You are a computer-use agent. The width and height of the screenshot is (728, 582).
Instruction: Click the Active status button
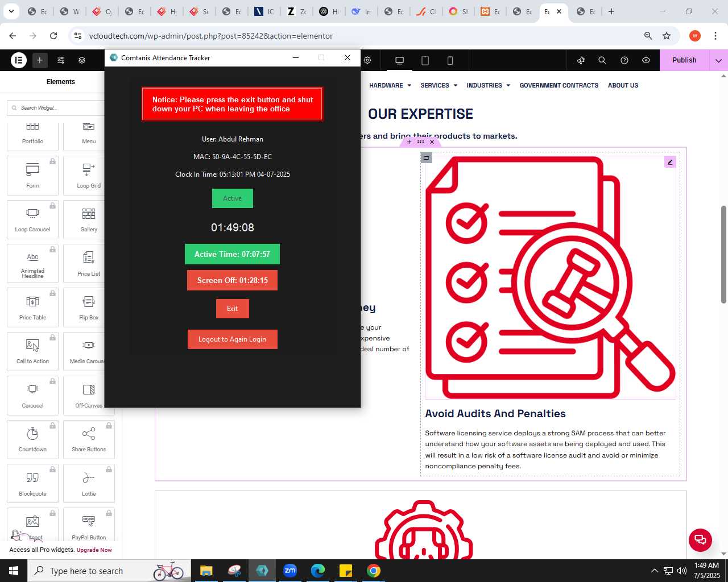(x=232, y=198)
